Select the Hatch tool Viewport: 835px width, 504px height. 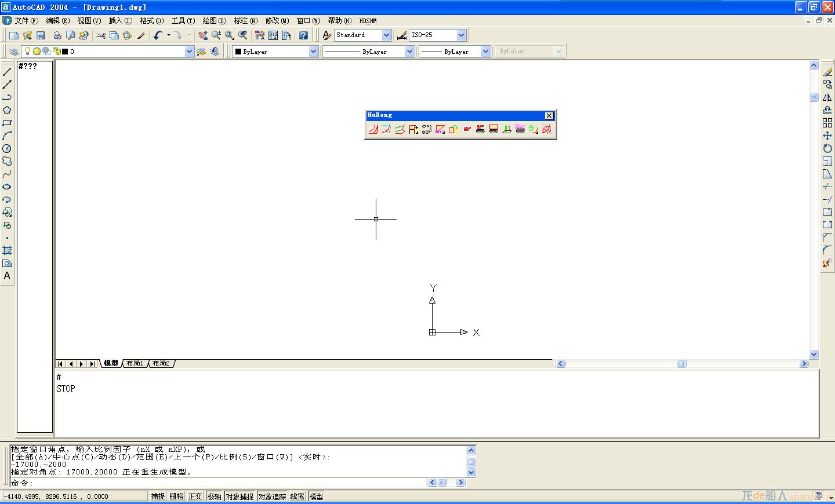tap(7, 250)
